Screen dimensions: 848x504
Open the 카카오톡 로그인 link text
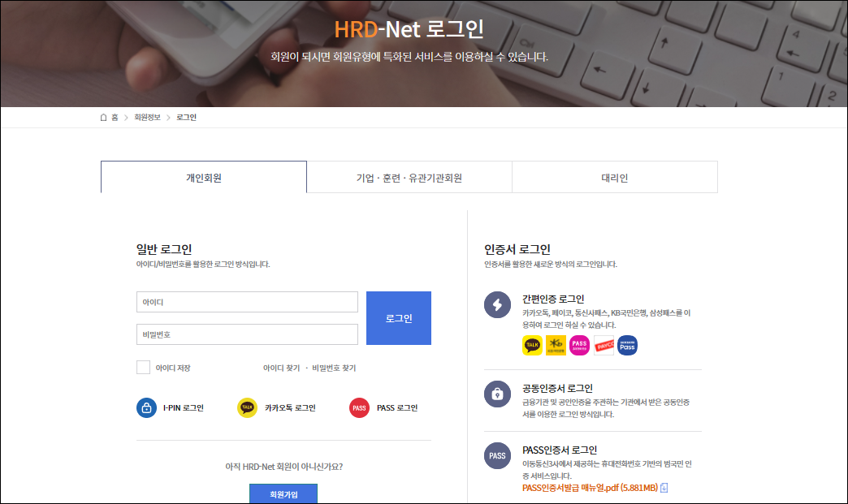click(290, 408)
